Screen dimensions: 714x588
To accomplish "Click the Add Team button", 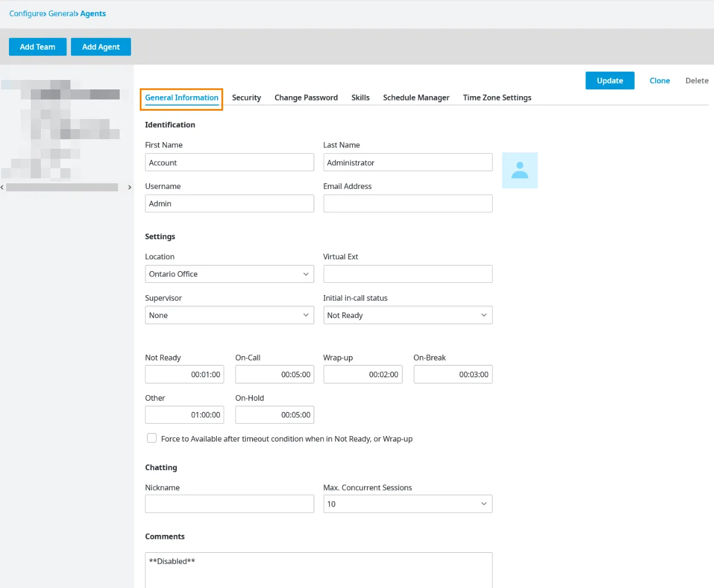I will 37,47.
